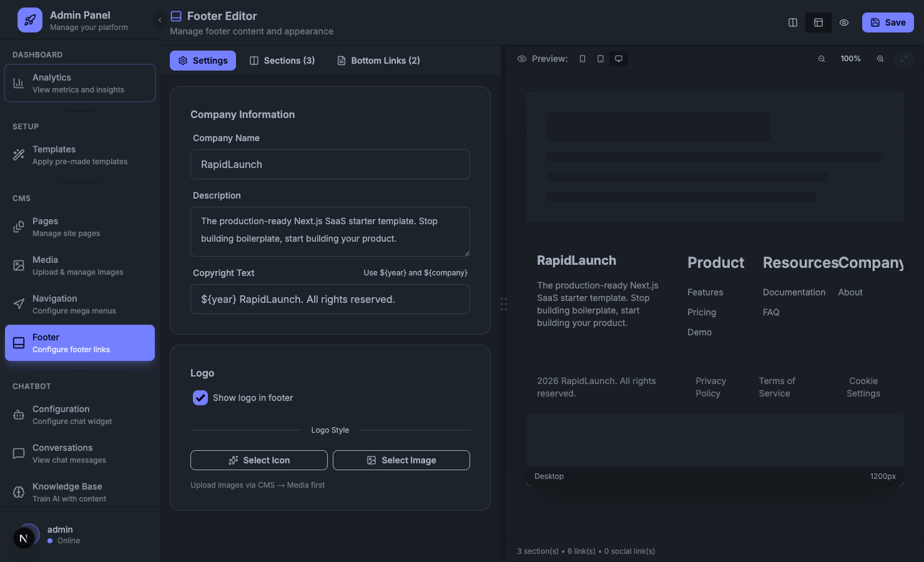The height and width of the screenshot is (562, 924).
Task: Click '3 section(s)' in the status bar
Action: click(538, 551)
